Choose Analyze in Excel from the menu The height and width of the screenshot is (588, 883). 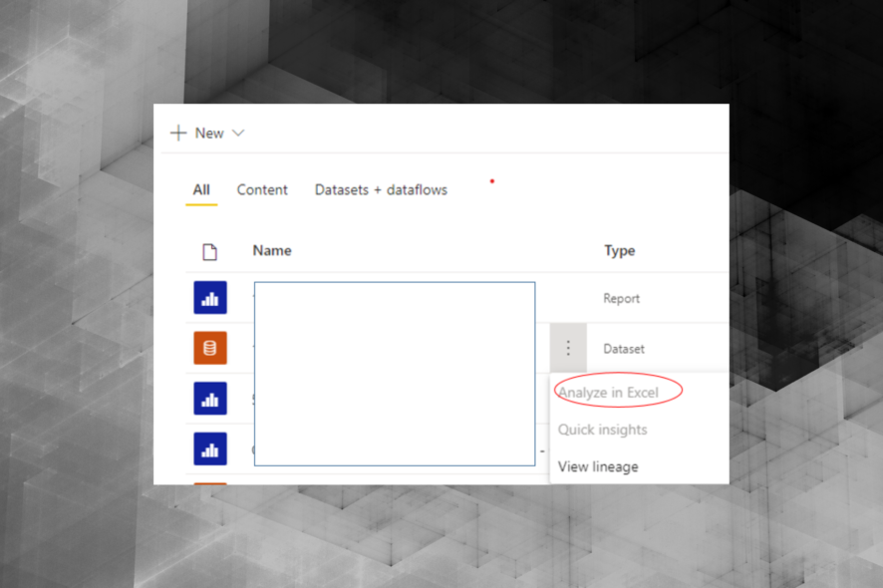(x=610, y=392)
